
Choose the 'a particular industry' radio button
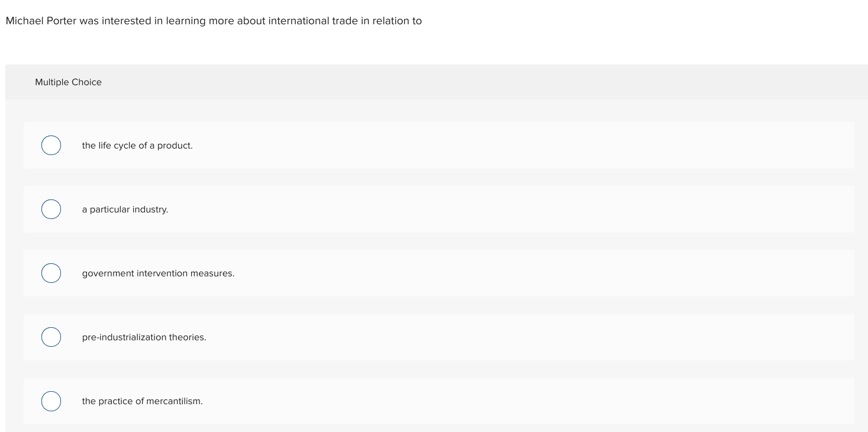point(51,209)
